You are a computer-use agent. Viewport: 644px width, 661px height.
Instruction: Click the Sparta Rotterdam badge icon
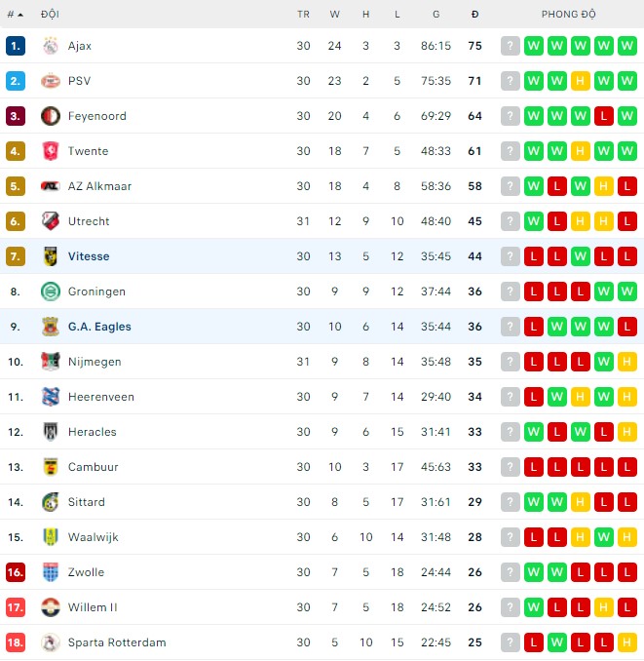click(51, 642)
